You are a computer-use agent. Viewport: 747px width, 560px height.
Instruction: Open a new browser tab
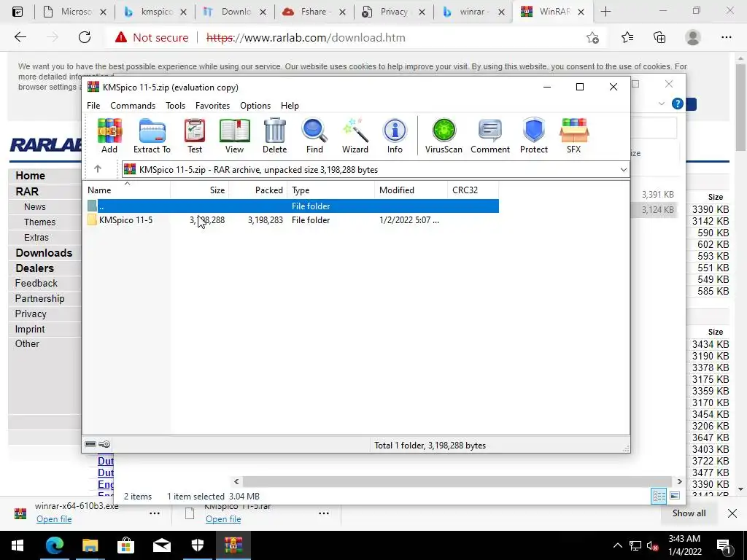605,12
